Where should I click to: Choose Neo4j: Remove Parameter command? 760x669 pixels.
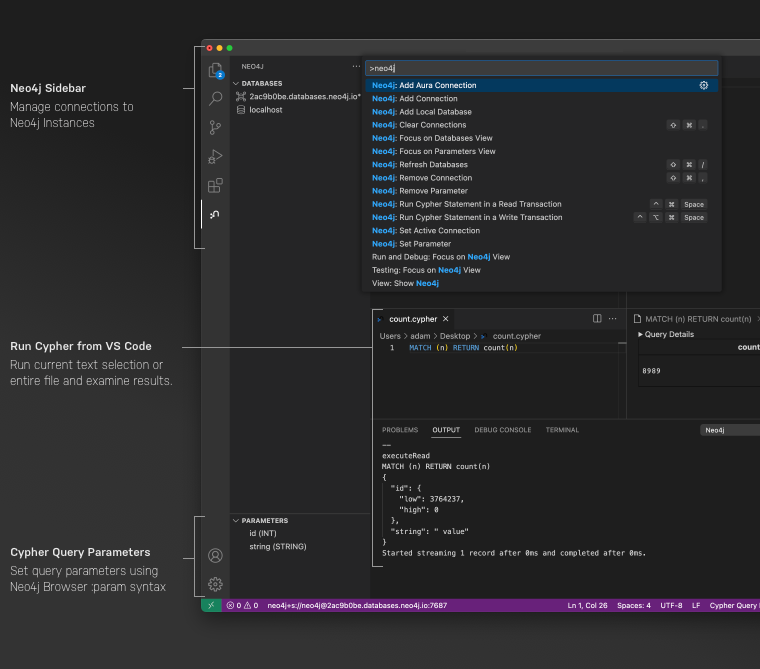tap(541, 191)
